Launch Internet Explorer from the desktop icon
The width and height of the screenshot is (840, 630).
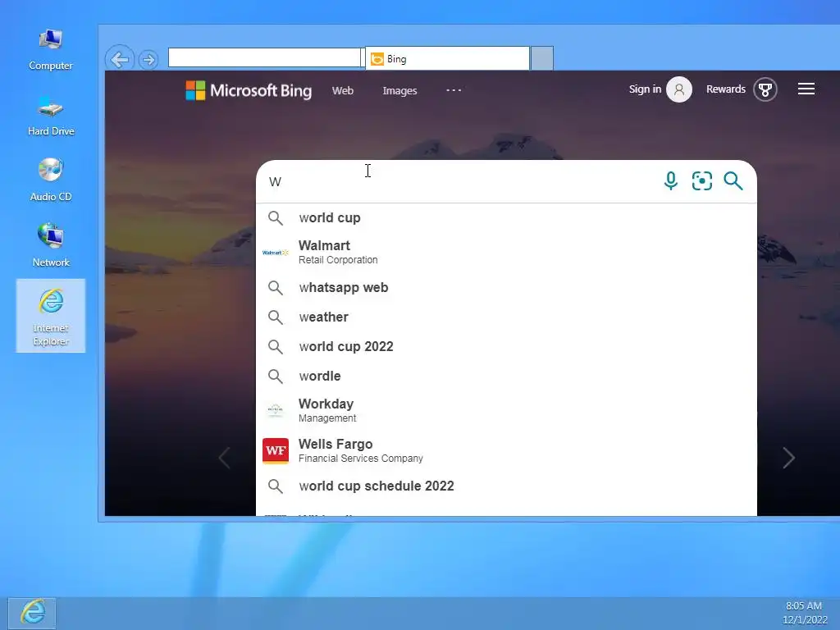click(50, 316)
